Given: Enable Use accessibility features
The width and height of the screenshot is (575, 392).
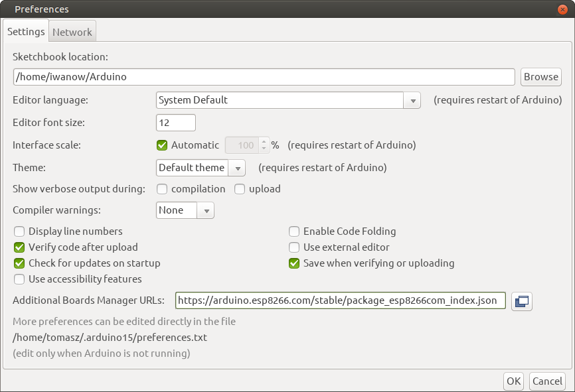Looking at the screenshot, I should click(19, 279).
